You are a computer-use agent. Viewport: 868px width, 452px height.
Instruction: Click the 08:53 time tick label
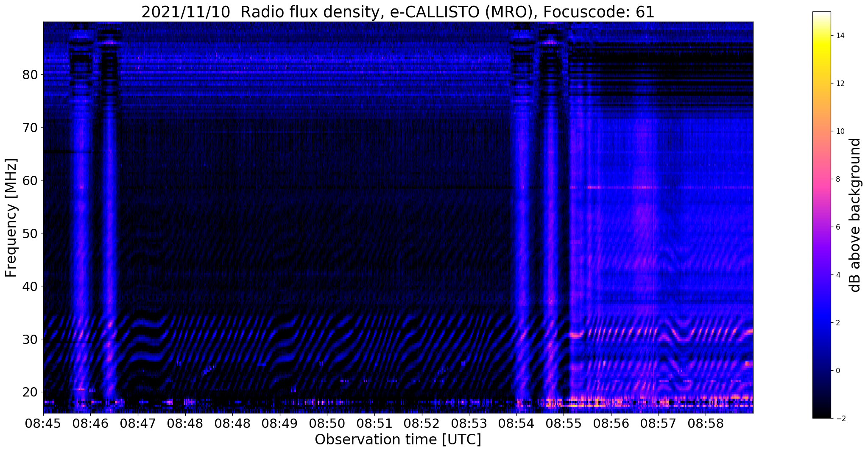point(469,423)
